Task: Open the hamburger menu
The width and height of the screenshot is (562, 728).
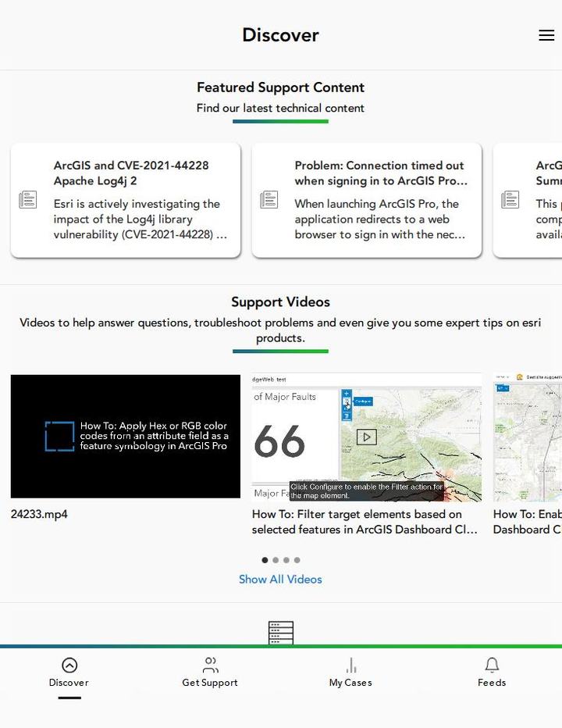Action: pos(546,35)
